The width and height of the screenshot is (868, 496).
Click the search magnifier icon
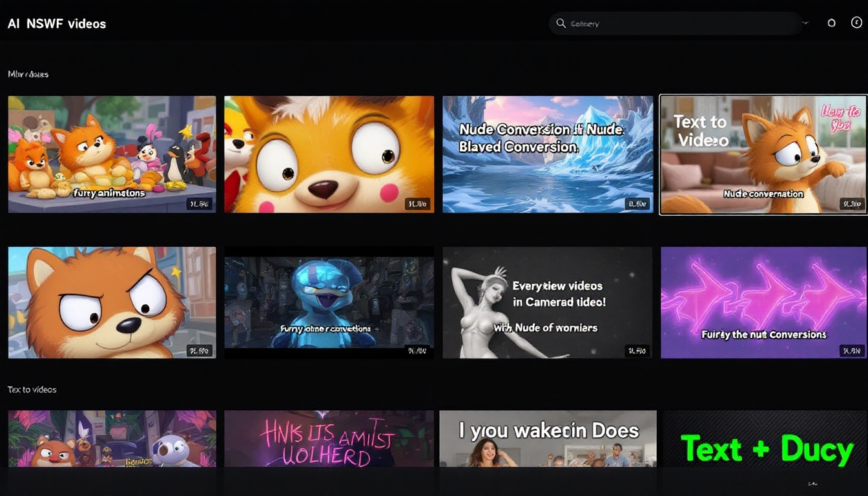tap(561, 23)
